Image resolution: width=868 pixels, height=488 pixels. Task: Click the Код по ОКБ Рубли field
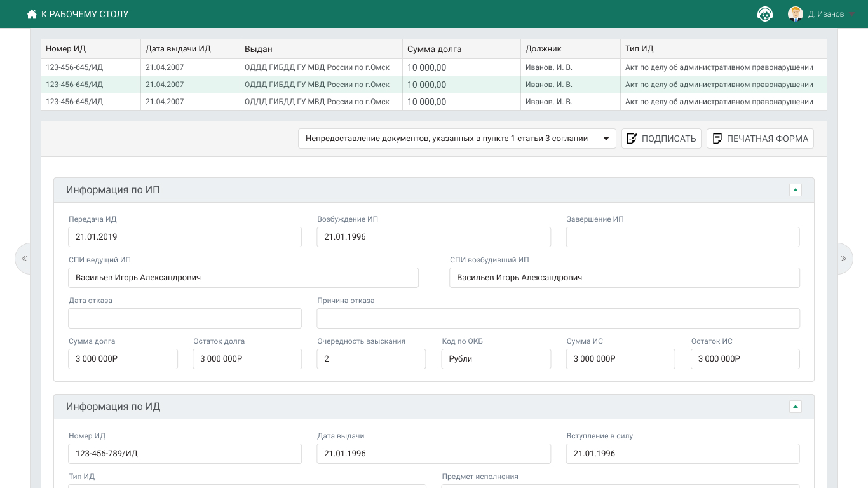(x=496, y=359)
